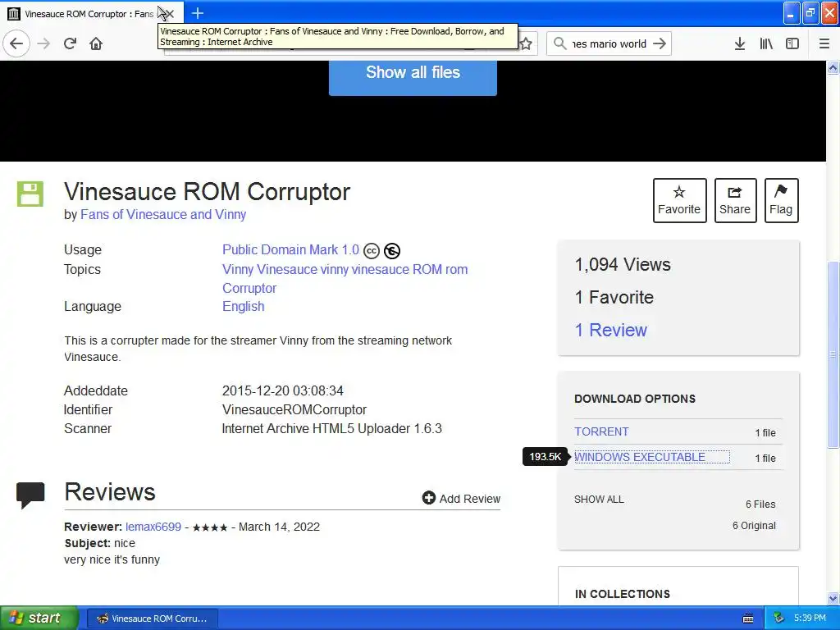840x630 pixels.
Task: Open the English language link
Action: point(243,307)
